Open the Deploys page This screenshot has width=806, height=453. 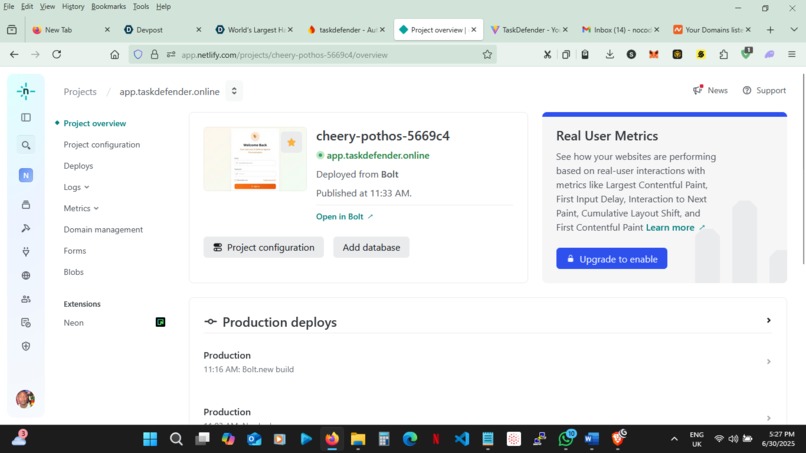(x=78, y=166)
